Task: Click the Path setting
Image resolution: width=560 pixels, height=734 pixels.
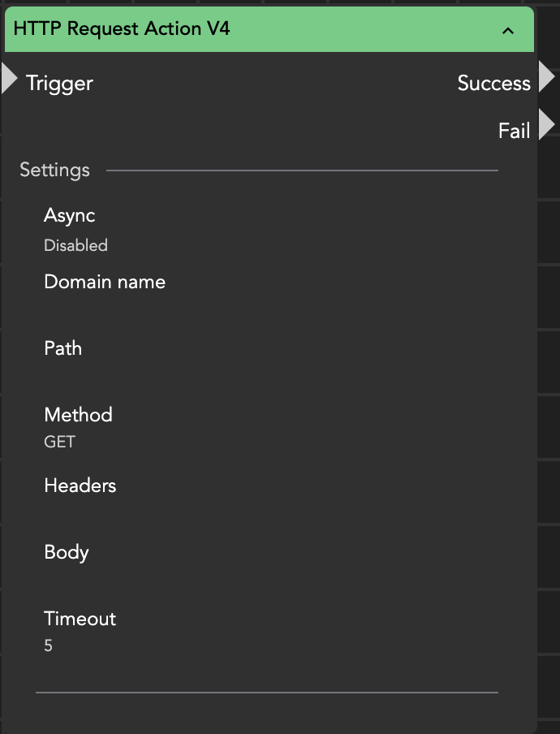Action: (62, 349)
